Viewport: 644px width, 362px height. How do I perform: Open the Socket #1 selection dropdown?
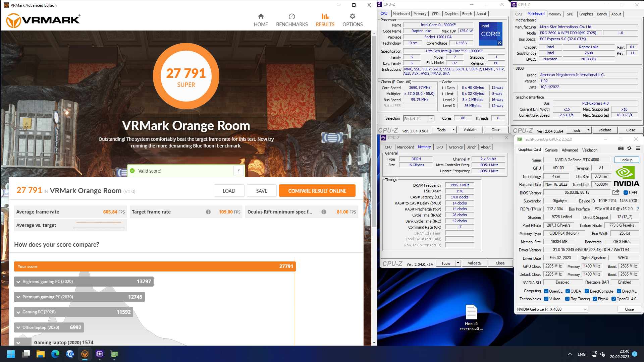coord(419,118)
